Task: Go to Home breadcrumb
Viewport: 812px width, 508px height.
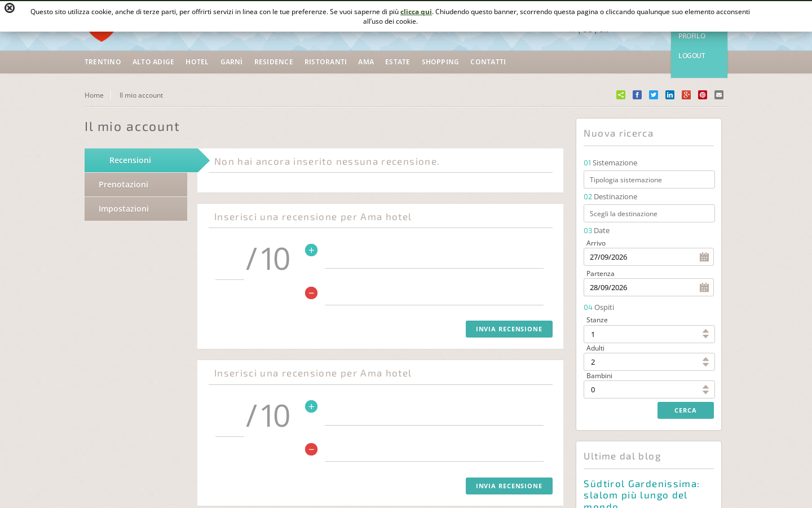Action: coord(94,95)
